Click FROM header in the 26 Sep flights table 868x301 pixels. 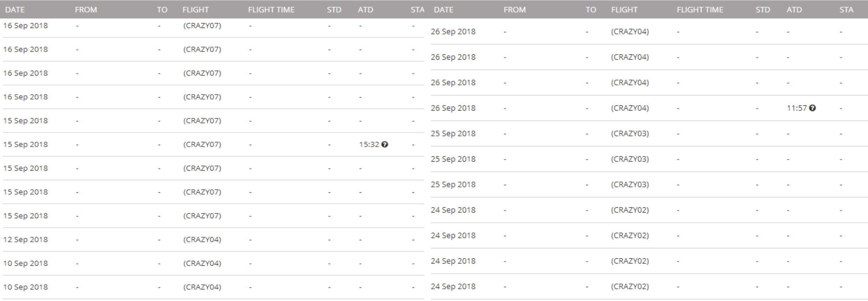pyautogui.click(x=515, y=10)
